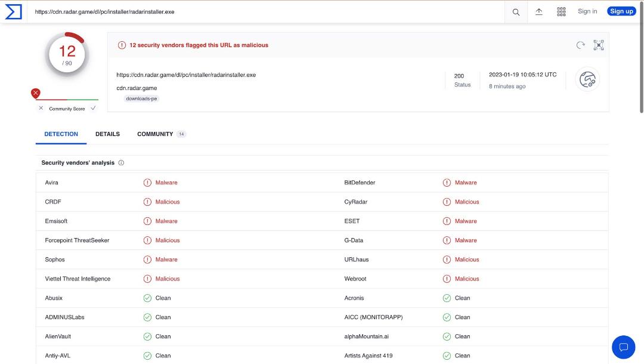Click the Artists Against 419 vendor name
Viewport: 644px width, 364px height.
click(369, 356)
